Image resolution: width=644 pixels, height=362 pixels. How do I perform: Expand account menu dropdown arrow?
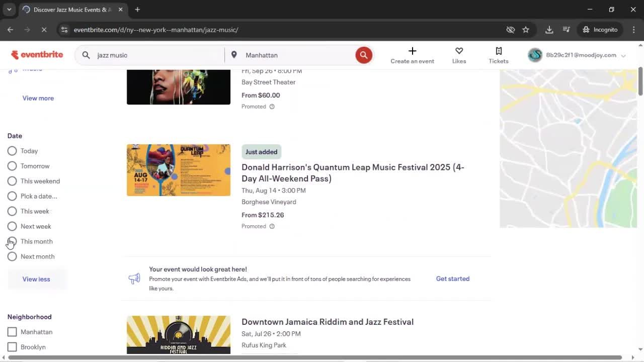[x=623, y=56]
